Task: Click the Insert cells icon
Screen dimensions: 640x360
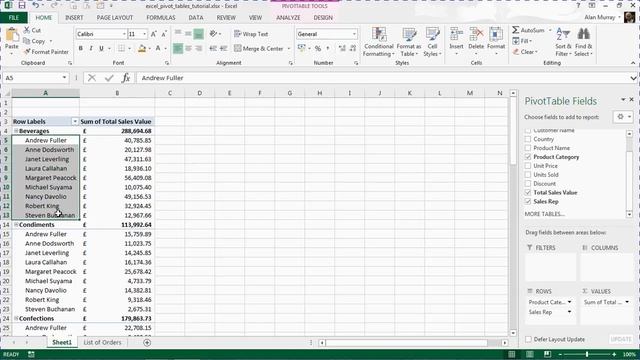Action: tap(456, 35)
